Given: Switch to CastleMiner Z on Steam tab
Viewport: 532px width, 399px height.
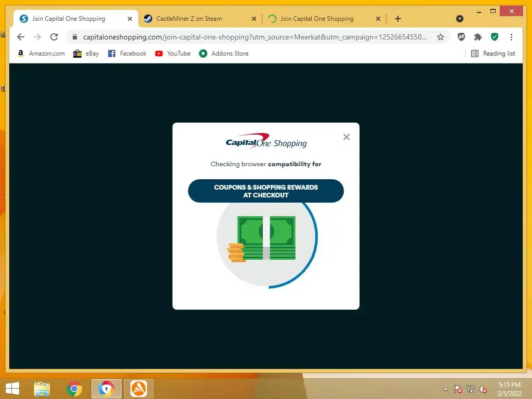Looking at the screenshot, I should [x=199, y=19].
